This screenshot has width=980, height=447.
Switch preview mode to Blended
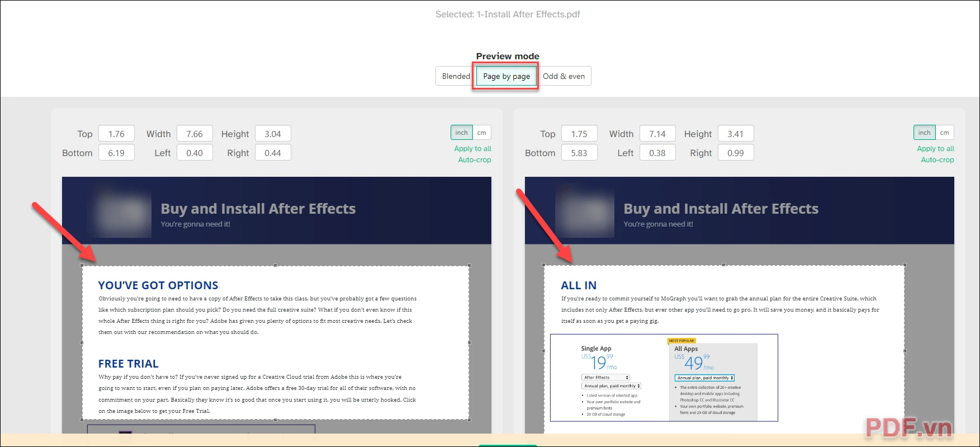point(456,76)
